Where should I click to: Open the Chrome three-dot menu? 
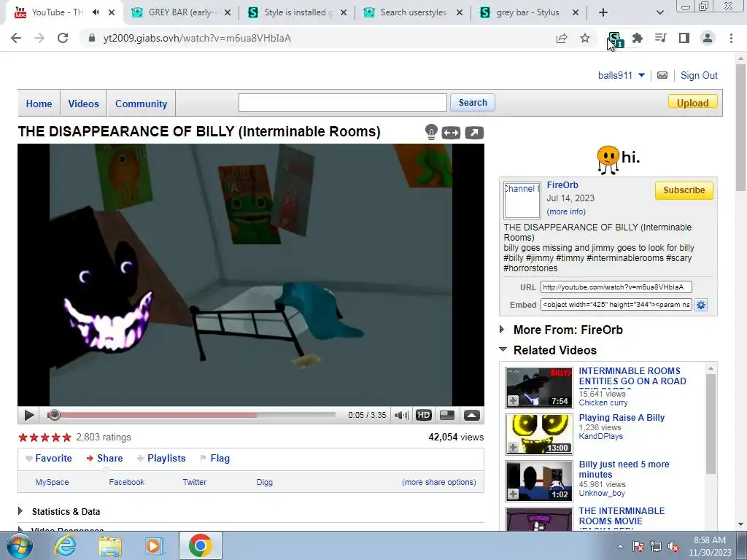(731, 38)
